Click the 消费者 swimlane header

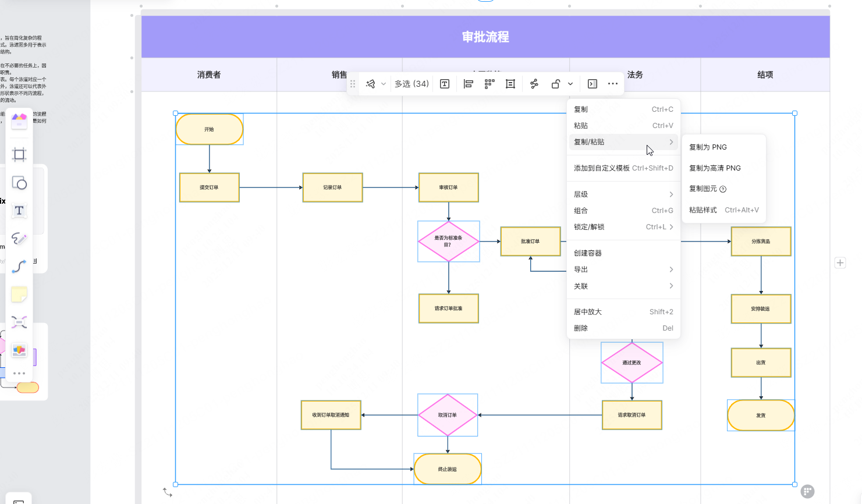pyautogui.click(x=209, y=74)
